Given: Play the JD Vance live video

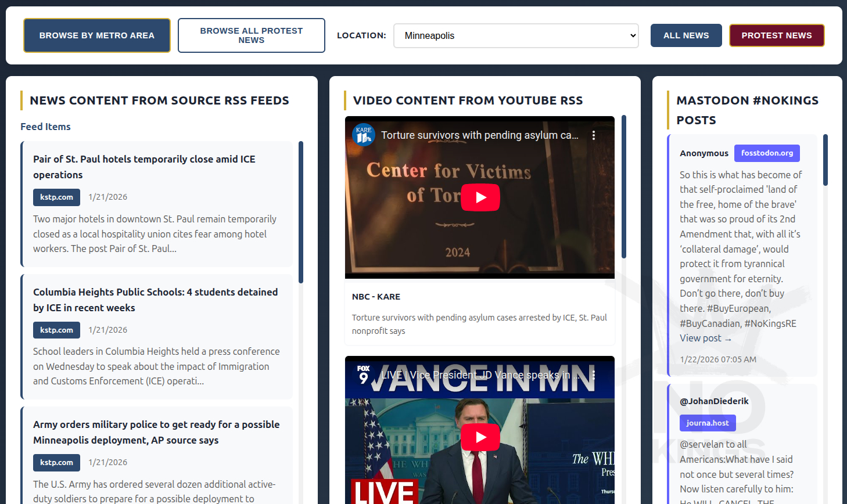Looking at the screenshot, I should click(480, 437).
